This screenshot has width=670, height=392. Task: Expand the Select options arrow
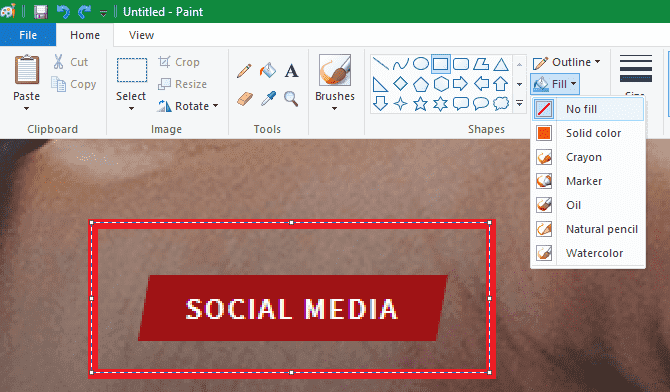coord(131,109)
